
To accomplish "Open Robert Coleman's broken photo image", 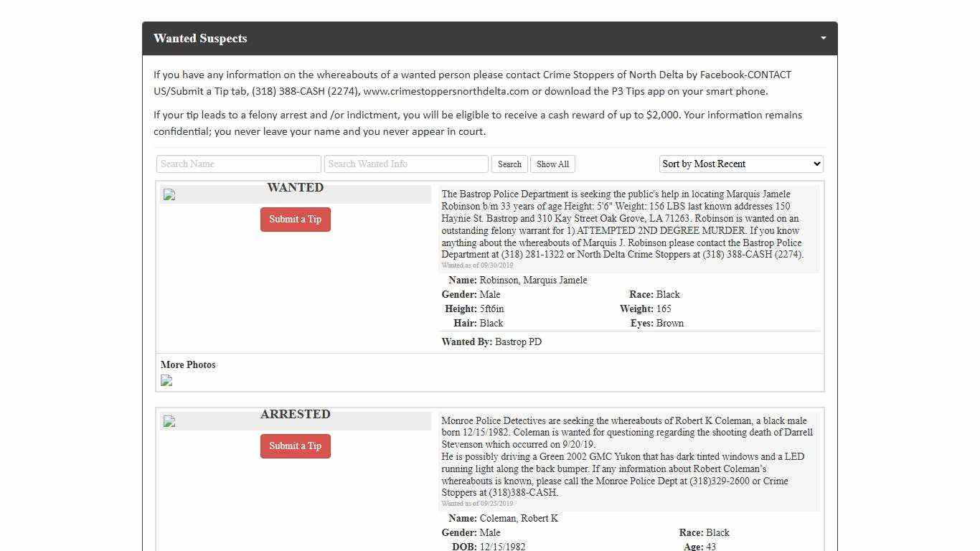I will (169, 422).
